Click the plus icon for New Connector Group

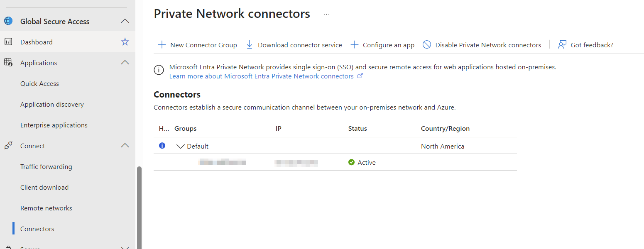pos(162,45)
